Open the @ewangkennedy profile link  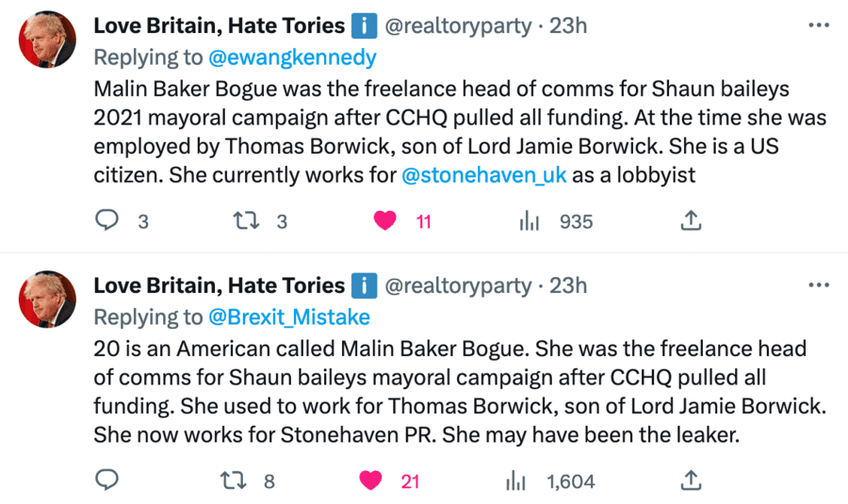click(x=291, y=57)
